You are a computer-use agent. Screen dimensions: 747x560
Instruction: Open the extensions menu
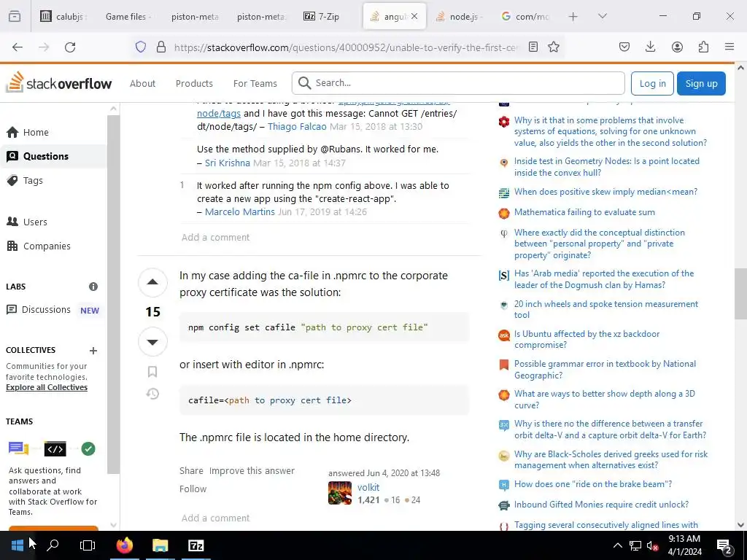click(703, 47)
